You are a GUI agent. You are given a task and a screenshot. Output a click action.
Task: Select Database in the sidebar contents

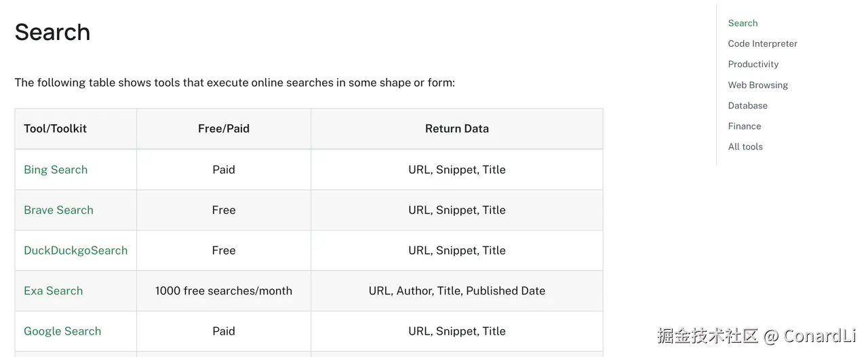point(747,106)
